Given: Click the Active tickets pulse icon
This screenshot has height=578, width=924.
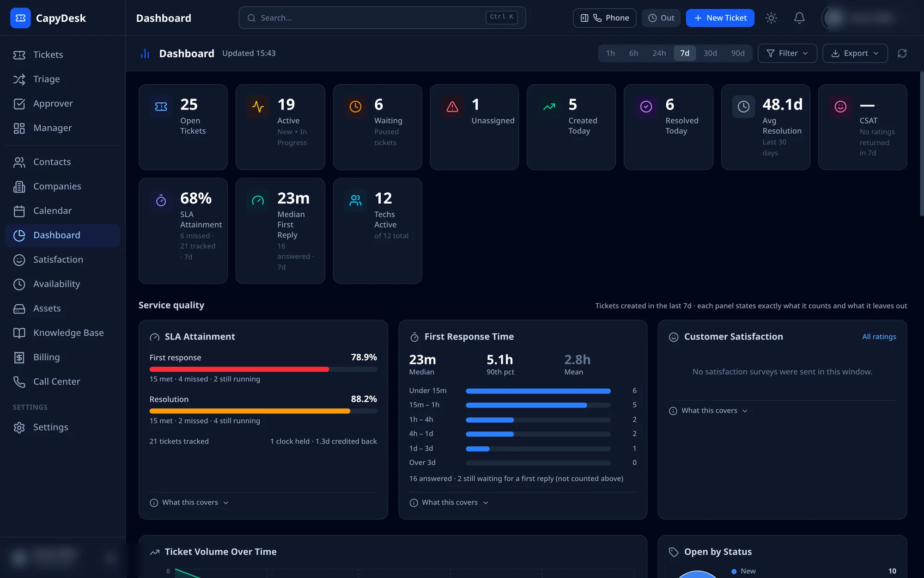Looking at the screenshot, I should point(258,107).
